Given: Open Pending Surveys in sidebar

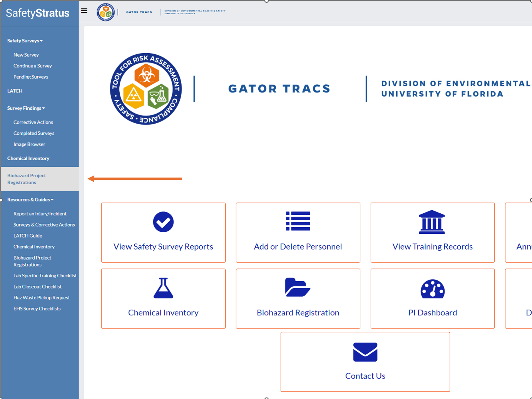Looking at the screenshot, I should (31, 77).
